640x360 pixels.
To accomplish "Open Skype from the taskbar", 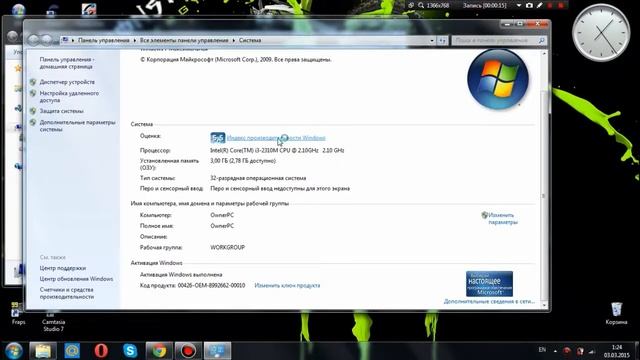I will click(130, 351).
